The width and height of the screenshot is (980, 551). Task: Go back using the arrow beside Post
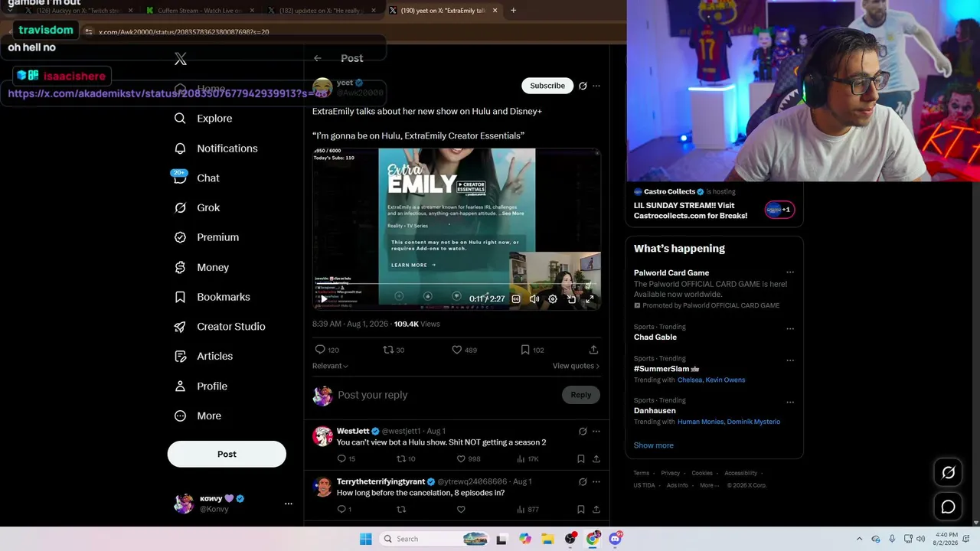click(318, 58)
